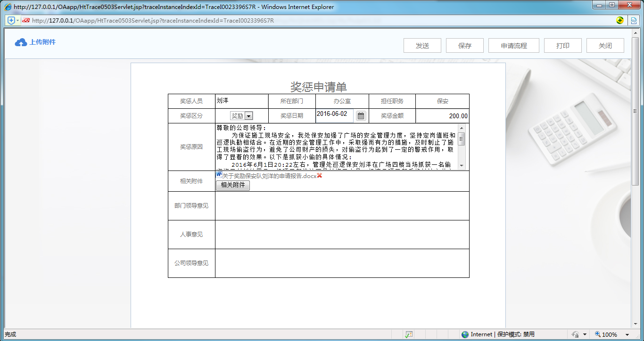Viewport: 644px width, 341px height.
Task: Open the 关于奖励保安队刘洋的申请报告.docx link
Action: (x=269, y=176)
